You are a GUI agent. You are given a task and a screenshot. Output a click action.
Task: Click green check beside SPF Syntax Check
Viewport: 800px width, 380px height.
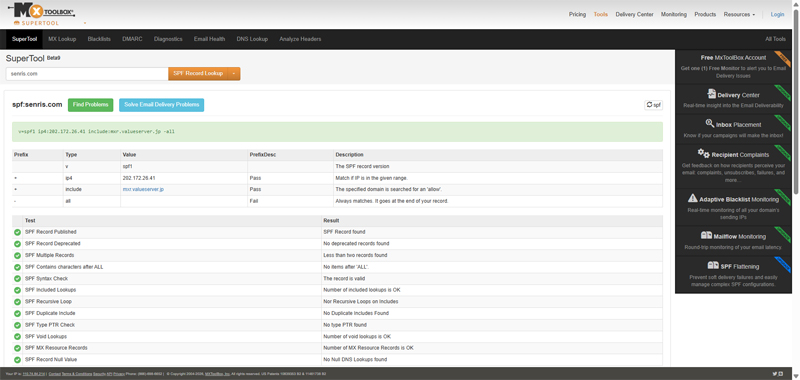17,279
